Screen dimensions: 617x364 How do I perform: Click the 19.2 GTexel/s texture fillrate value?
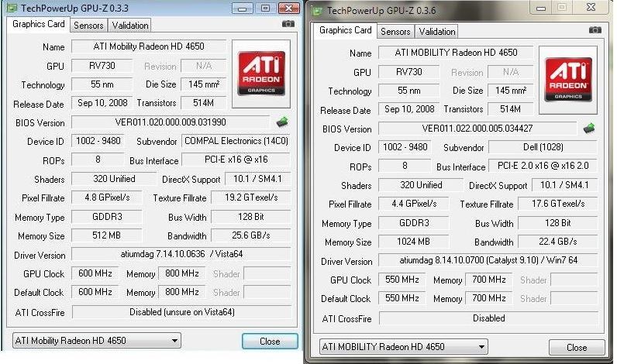251,197
